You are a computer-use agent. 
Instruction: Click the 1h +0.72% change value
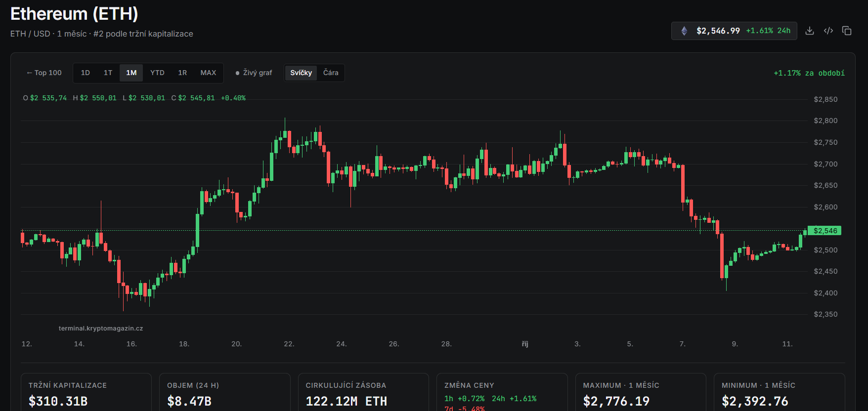coord(464,399)
